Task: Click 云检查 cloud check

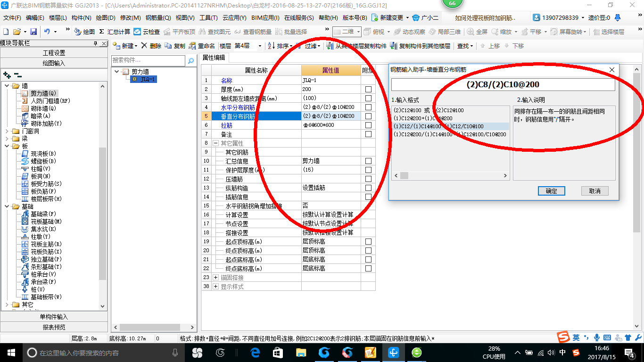Action: (147, 32)
